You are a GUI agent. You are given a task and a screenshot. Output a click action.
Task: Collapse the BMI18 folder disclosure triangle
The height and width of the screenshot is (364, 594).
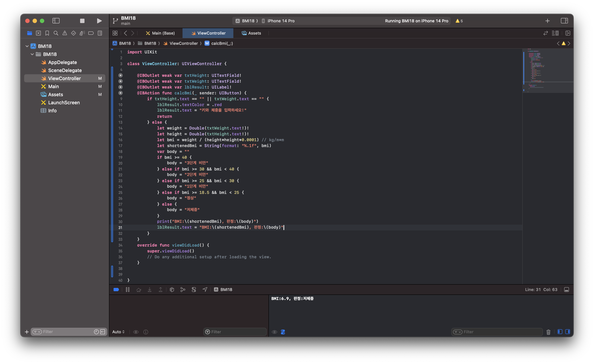(x=32, y=54)
